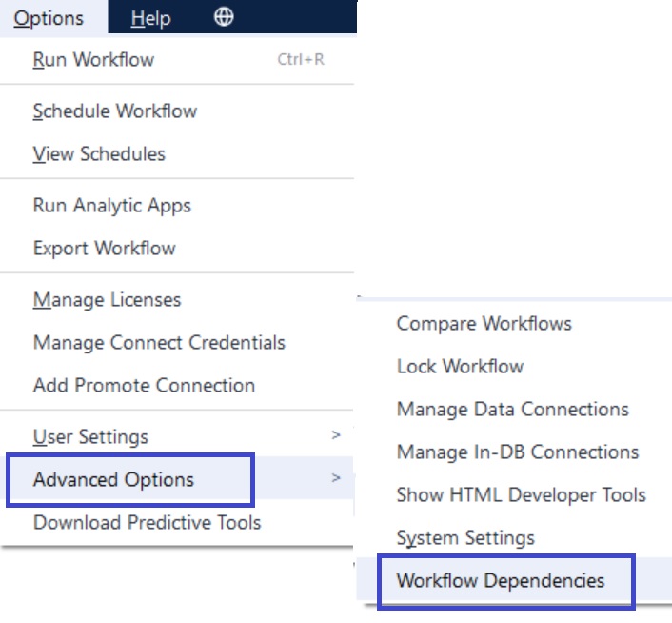Choose Add Promote Connection

(177, 385)
